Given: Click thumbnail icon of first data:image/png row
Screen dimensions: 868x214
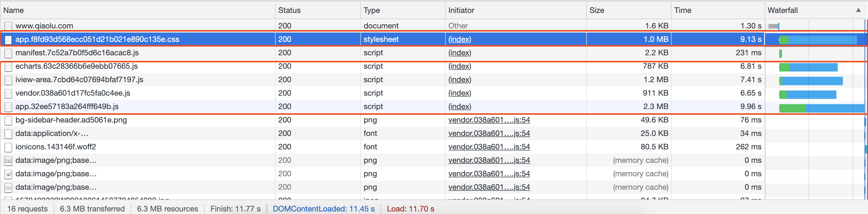Looking at the screenshot, I should (8, 161).
